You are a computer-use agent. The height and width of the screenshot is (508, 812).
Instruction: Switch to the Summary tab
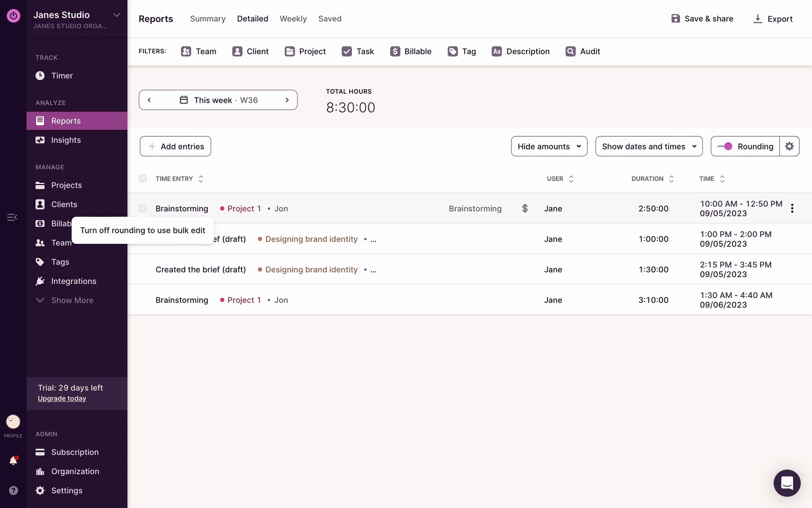click(x=208, y=19)
